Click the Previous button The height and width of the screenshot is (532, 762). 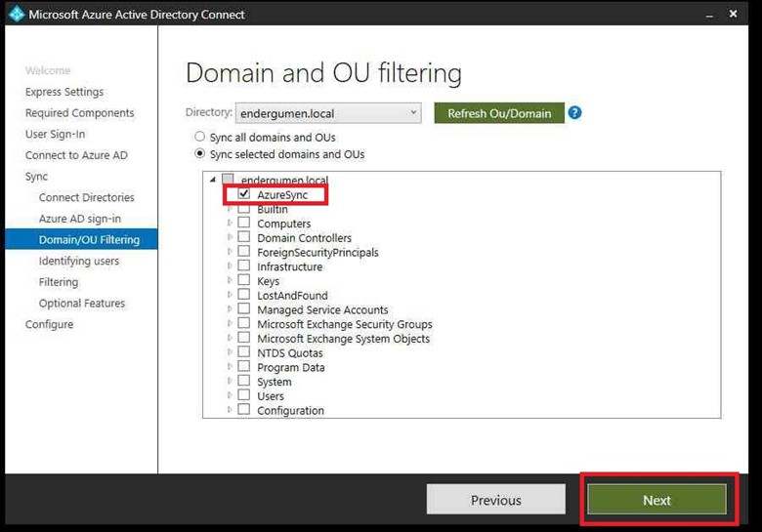(495, 501)
